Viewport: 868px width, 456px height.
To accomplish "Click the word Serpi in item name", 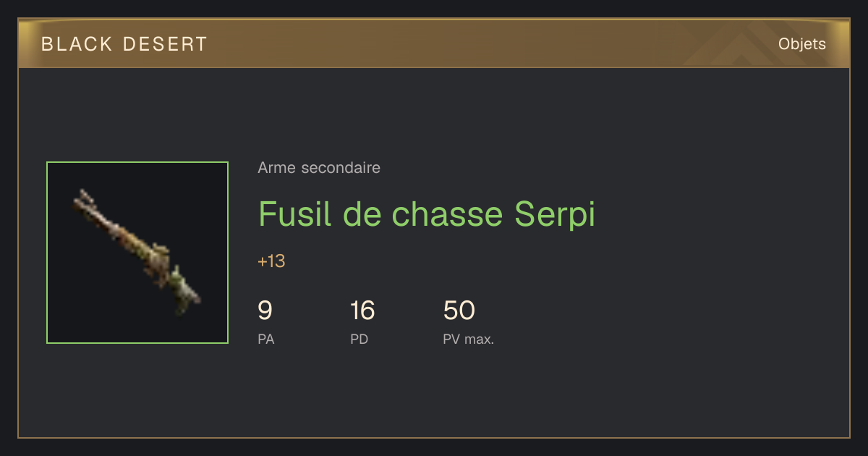I will click(x=555, y=214).
